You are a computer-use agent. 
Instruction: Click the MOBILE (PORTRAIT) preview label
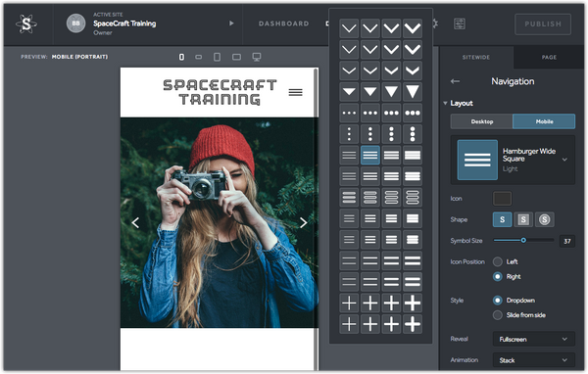click(x=80, y=57)
